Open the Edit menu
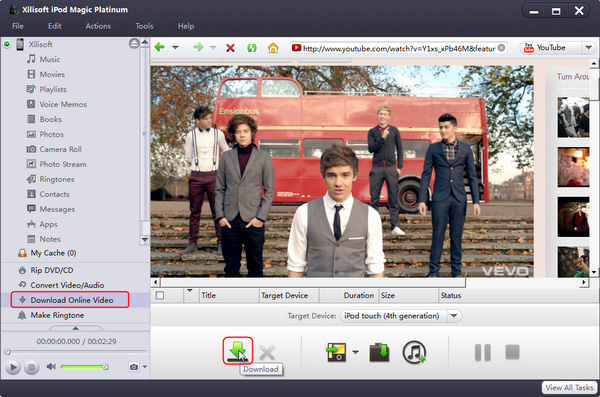 (54, 26)
